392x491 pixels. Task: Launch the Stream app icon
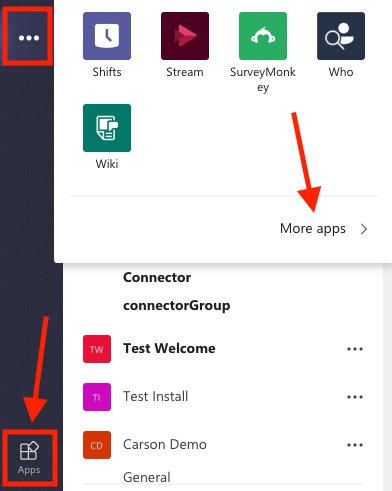click(185, 36)
